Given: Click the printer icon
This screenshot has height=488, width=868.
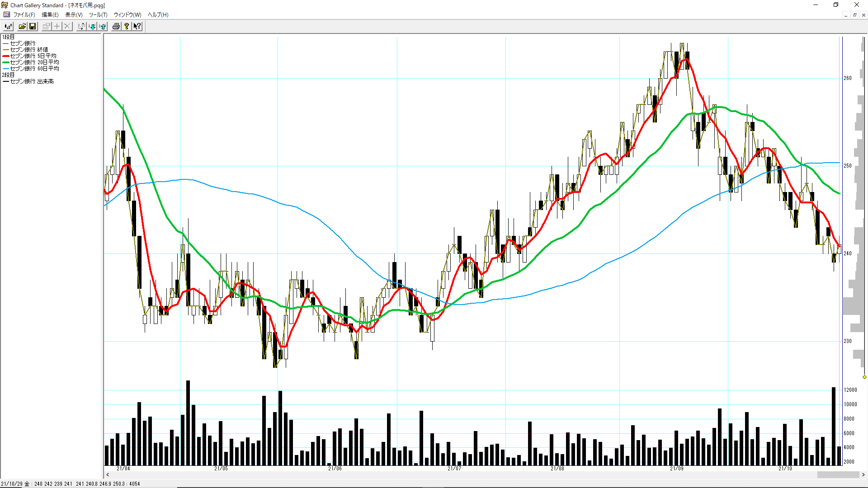Looking at the screenshot, I should tap(116, 26).
